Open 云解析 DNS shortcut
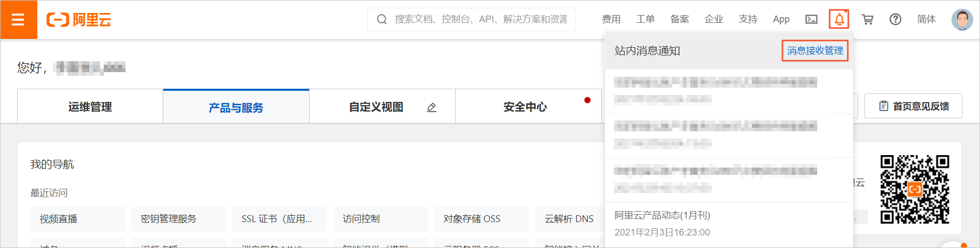Viewport: 980px width, 248px height. 569,219
